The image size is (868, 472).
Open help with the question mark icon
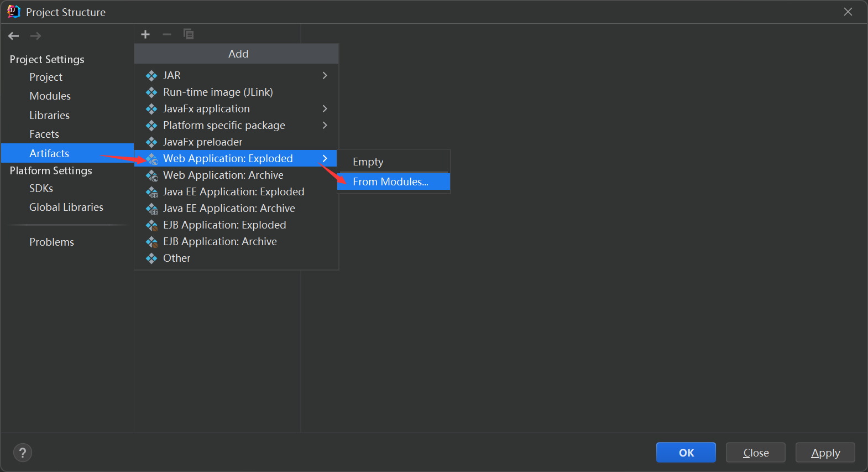23,453
